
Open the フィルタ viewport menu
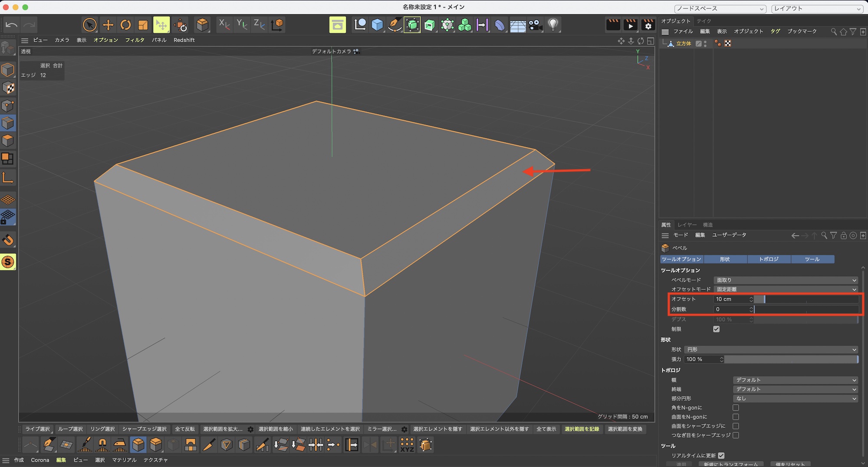click(135, 40)
